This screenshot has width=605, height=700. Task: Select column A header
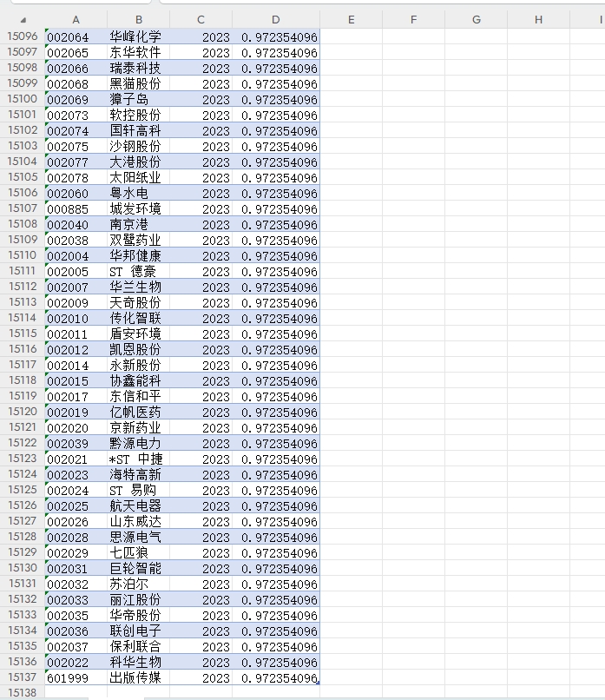click(x=76, y=20)
